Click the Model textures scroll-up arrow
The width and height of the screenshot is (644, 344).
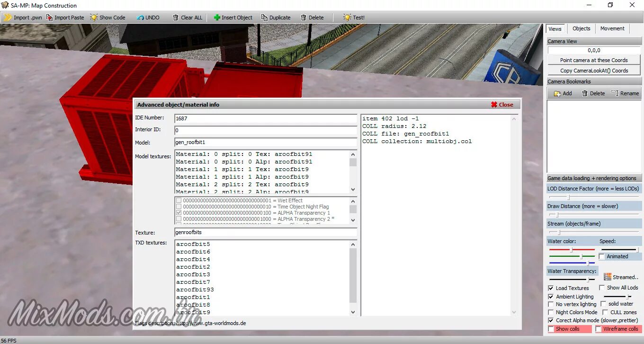pos(353,154)
